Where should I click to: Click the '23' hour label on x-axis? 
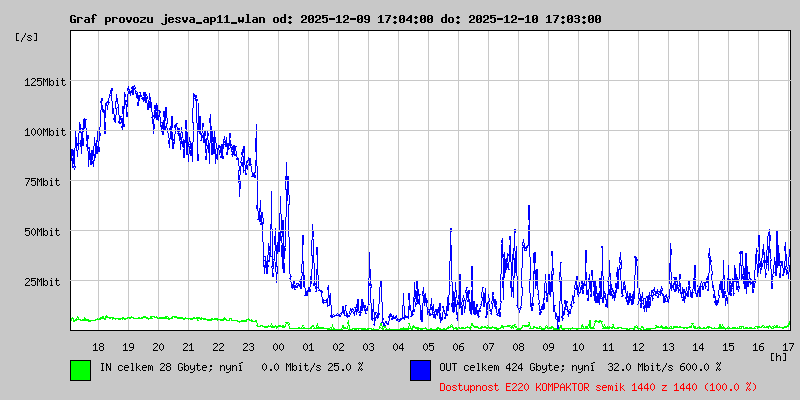[x=248, y=347]
